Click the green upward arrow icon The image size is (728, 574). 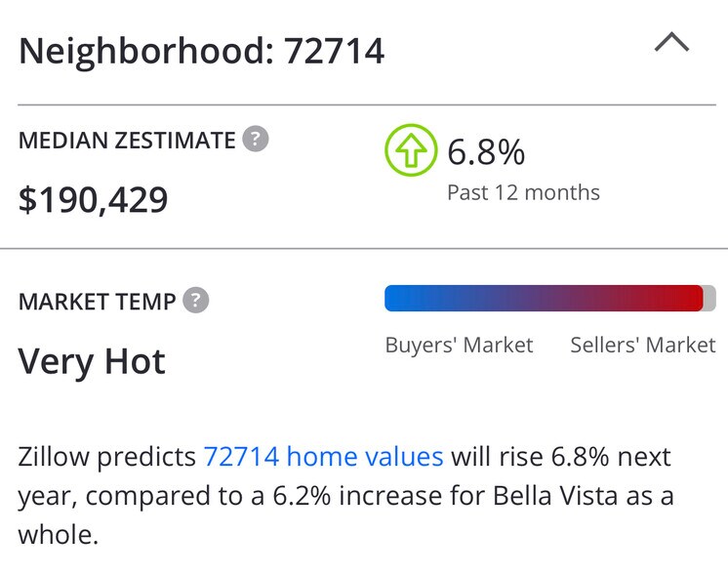pos(411,150)
